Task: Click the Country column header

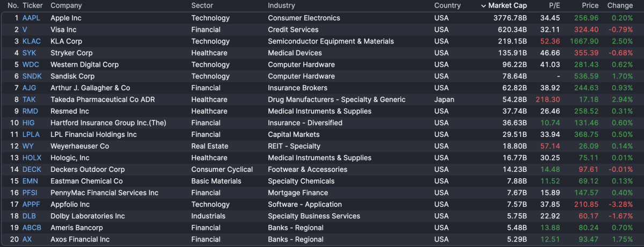Action: (x=447, y=6)
